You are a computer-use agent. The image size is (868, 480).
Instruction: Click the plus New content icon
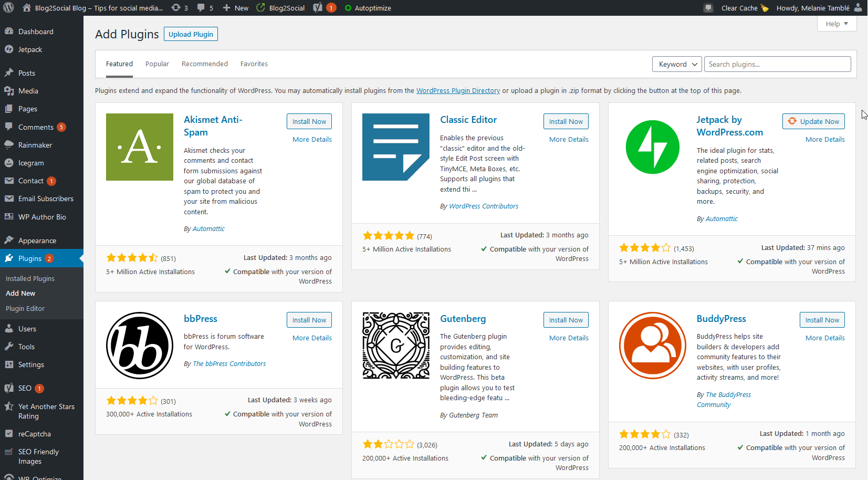(x=226, y=8)
